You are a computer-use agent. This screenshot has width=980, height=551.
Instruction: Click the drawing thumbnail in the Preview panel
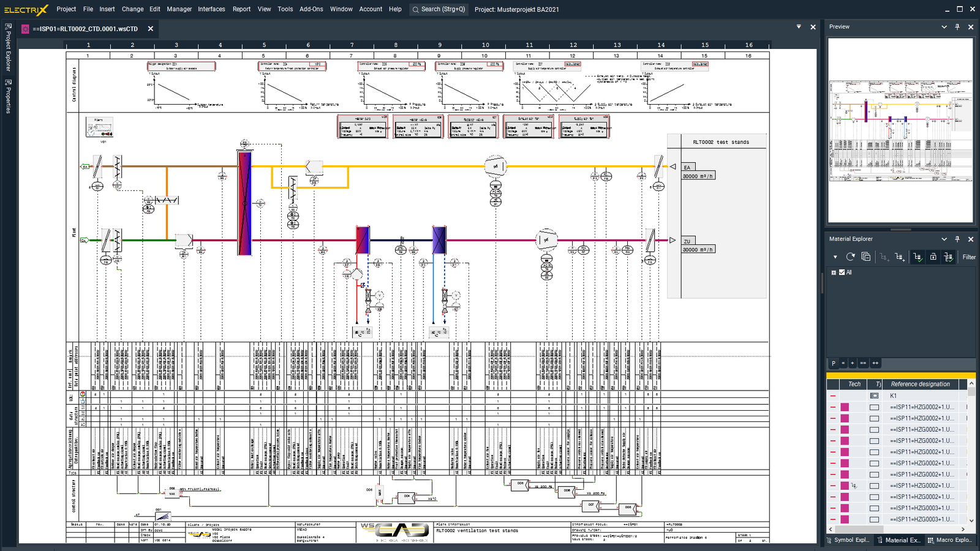pyautogui.click(x=900, y=130)
